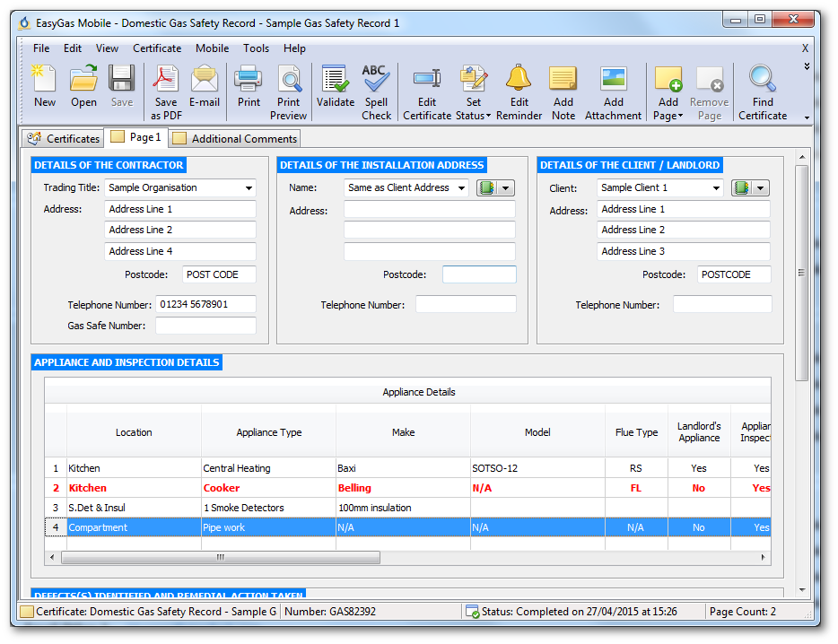
Task: Open Find Certificate search
Action: pos(763,92)
